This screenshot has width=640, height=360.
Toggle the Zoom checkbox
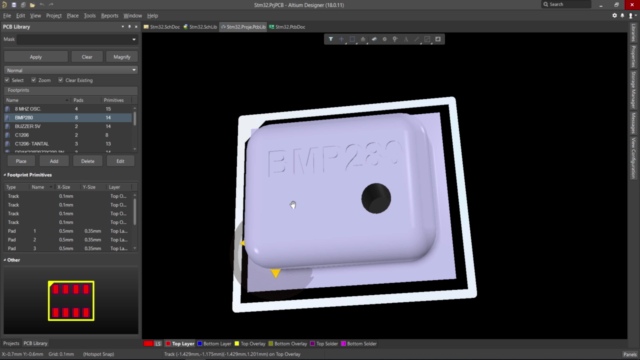(33, 80)
